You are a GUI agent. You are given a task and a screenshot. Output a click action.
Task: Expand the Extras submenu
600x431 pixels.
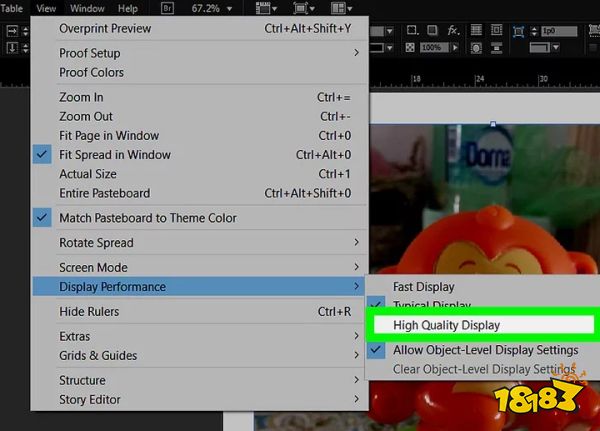click(199, 336)
